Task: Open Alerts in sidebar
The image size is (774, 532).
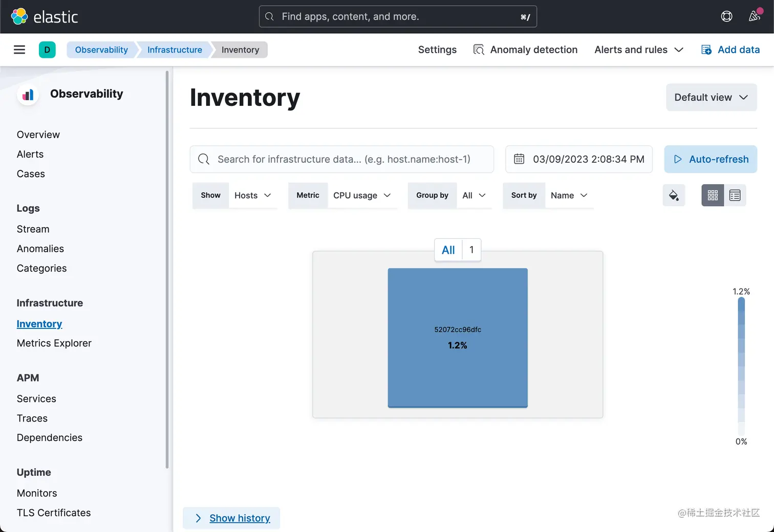Action: pos(30,154)
